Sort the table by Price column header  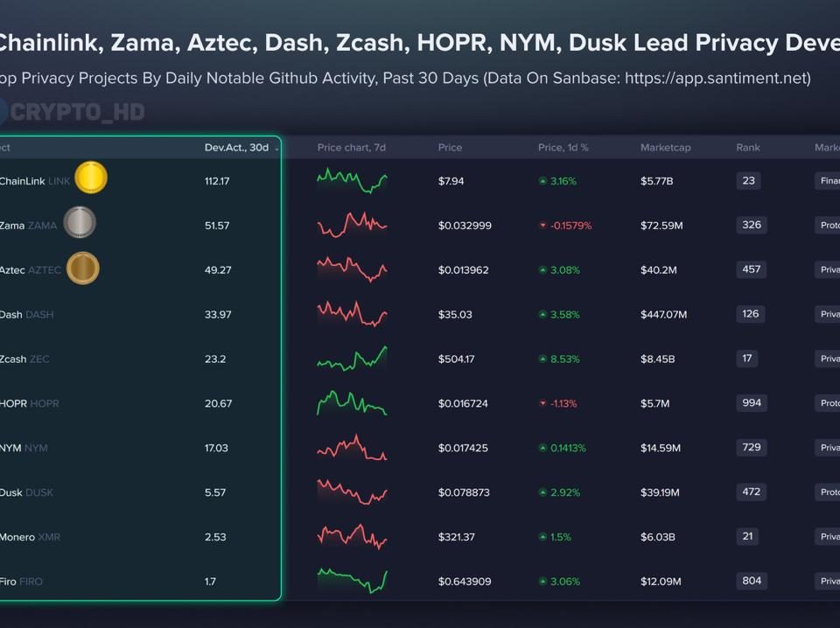[x=450, y=147]
